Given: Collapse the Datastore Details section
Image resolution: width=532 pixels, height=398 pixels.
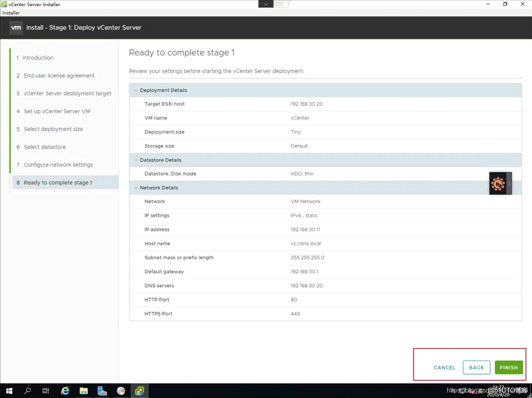Looking at the screenshot, I should tap(136, 160).
